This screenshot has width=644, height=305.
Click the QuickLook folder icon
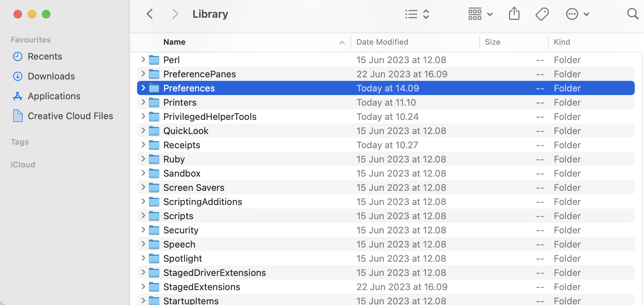tap(154, 131)
